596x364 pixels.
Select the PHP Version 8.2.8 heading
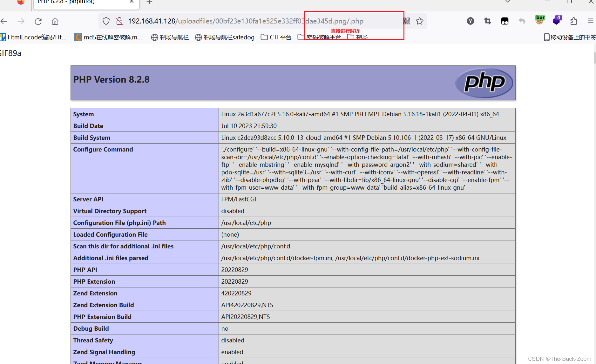click(x=112, y=79)
